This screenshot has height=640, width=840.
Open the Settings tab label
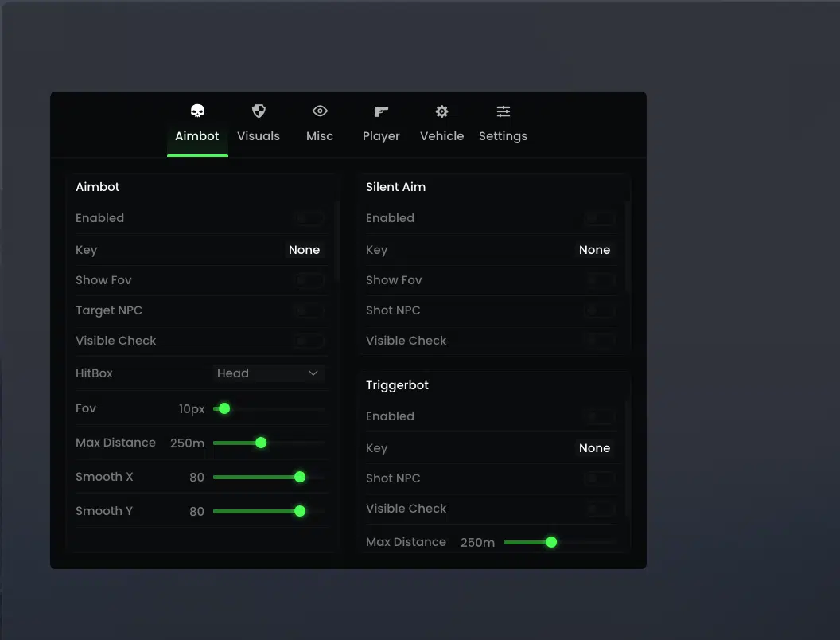503,136
